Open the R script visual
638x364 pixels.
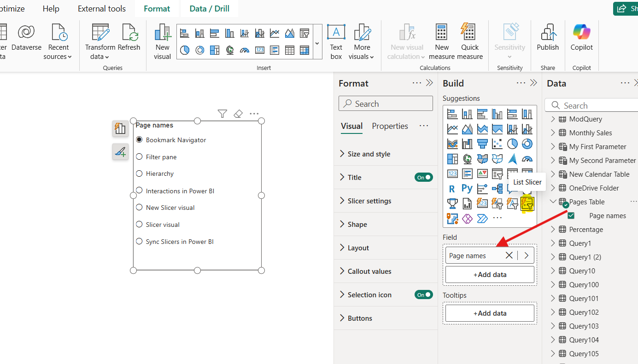click(x=452, y=188)
